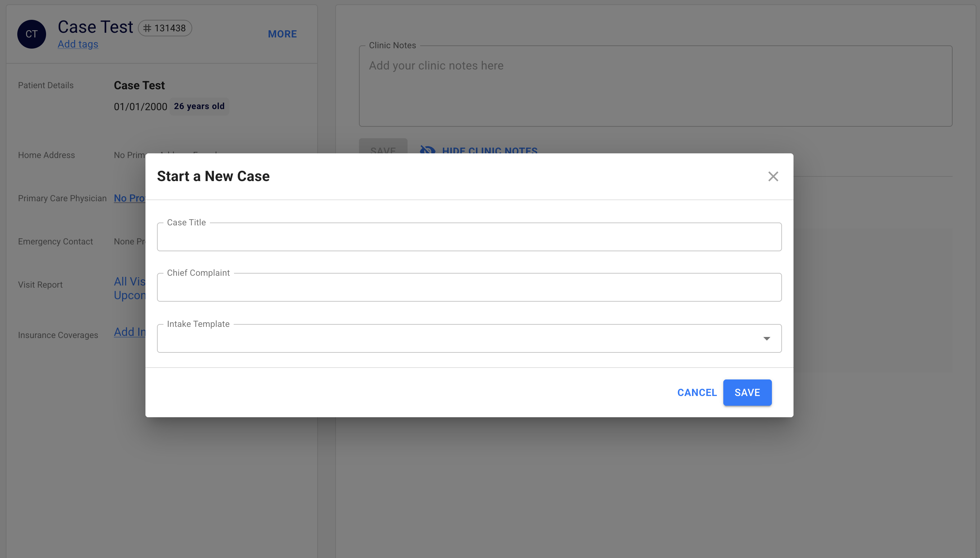The width and height of the screenshot is (980, 558).
Task: Click the Hide Clinic Notes label
Action: coord(489,150)
